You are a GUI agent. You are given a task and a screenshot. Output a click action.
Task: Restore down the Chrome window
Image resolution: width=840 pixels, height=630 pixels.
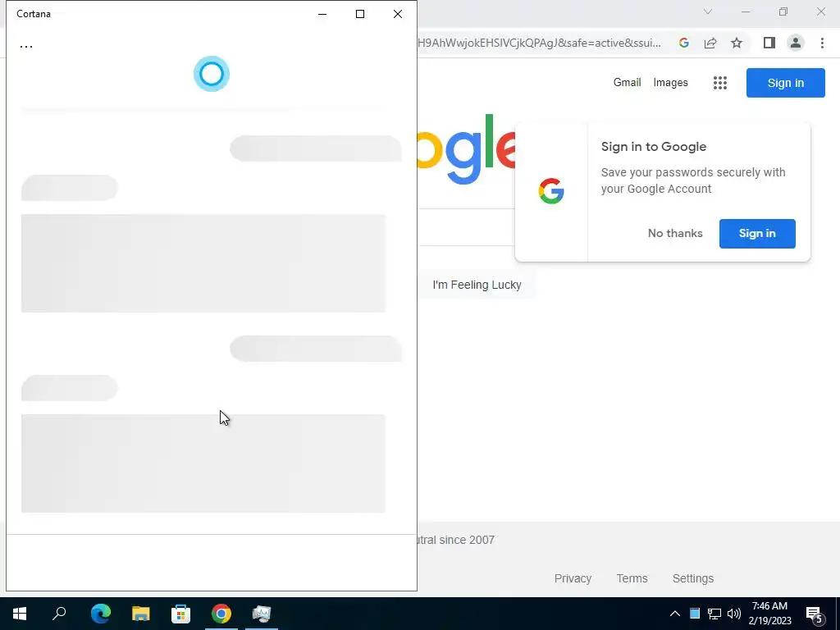783,11
